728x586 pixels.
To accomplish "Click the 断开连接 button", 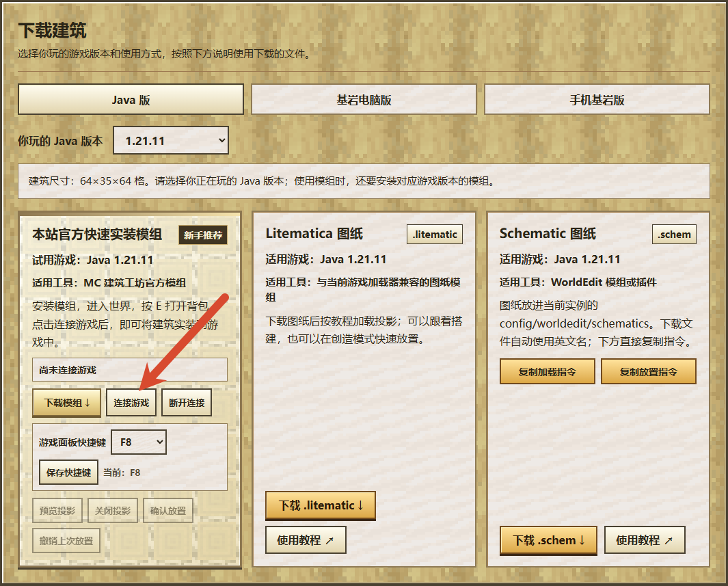I will click(187, 403).
